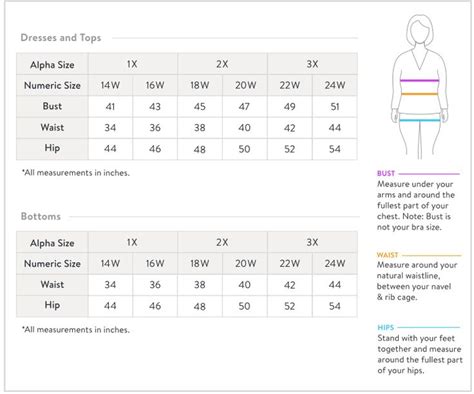Click the blue hip line on figure
The width and height of the screenshot is (474, 394).
coord(420,120)
